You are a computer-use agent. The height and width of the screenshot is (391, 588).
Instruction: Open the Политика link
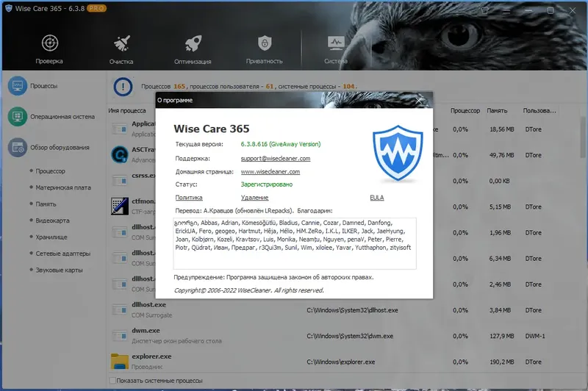[x=189, y=198]
